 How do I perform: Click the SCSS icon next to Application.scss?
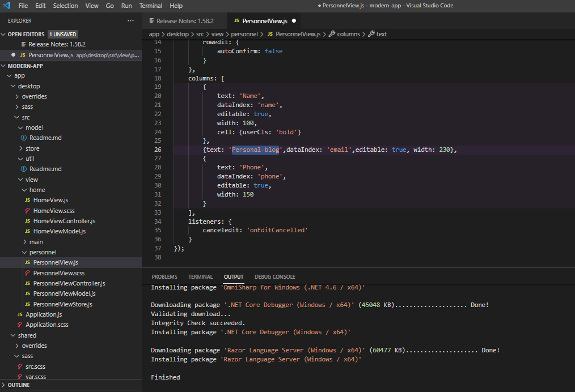(x=20, y=325)
